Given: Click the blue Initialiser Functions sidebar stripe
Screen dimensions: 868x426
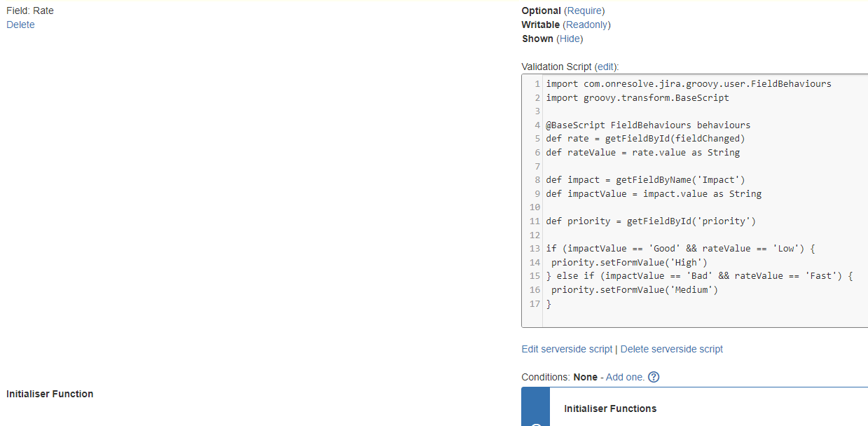Looking at the screenshot, I should tap(535, 406).
